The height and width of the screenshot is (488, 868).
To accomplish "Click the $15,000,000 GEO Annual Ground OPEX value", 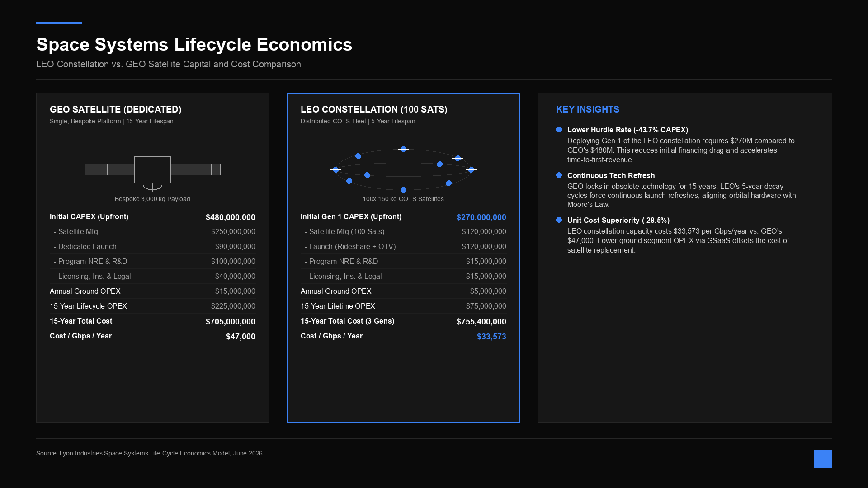I will pos(235,291).
